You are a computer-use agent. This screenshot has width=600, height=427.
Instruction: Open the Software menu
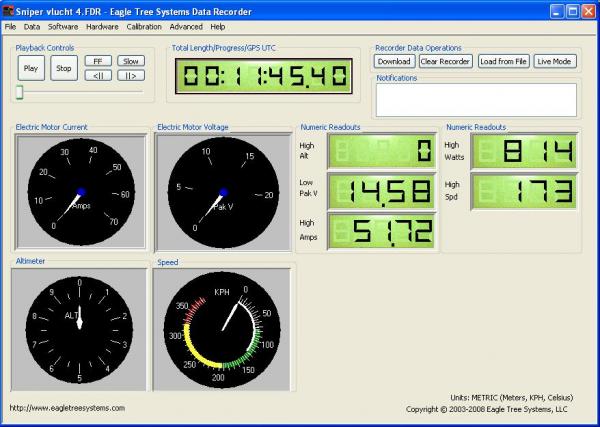tap(63, 27)
